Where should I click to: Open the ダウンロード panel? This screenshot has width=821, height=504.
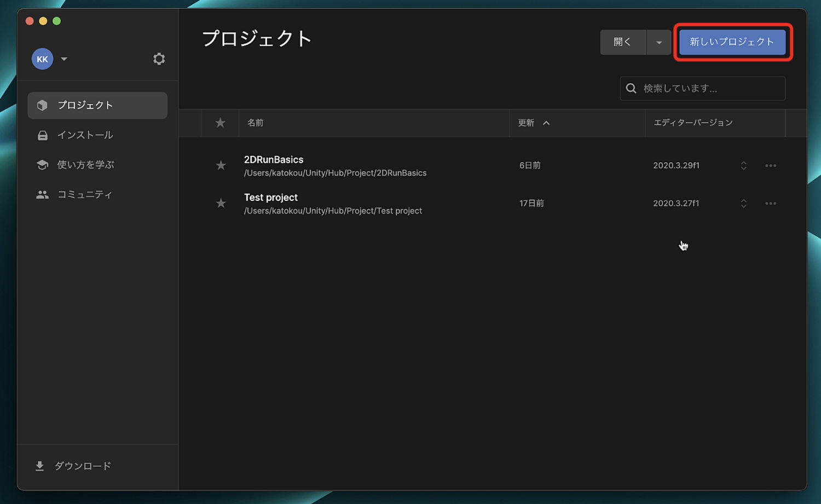point(73,466)
